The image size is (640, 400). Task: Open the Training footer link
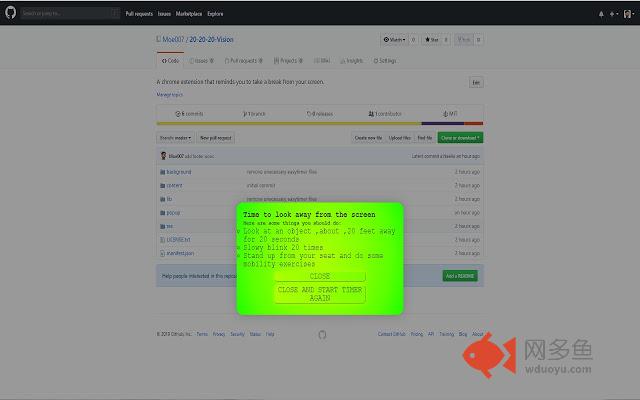pos(447,334)
